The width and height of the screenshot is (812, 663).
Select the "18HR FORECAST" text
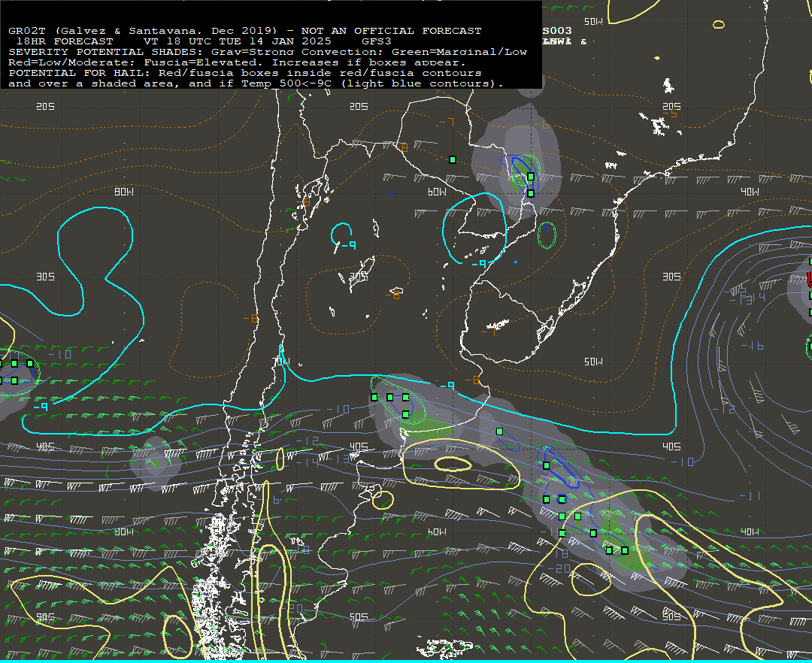(x=65, y=41)
